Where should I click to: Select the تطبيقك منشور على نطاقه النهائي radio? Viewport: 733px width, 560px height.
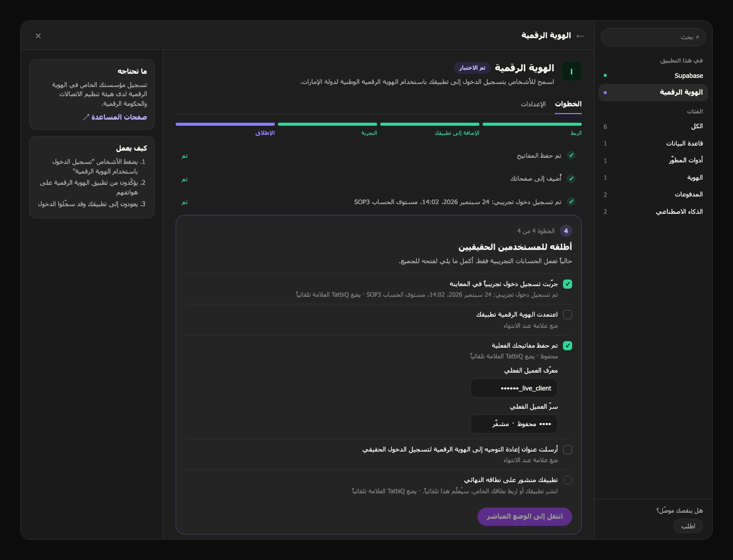(568, 480)
